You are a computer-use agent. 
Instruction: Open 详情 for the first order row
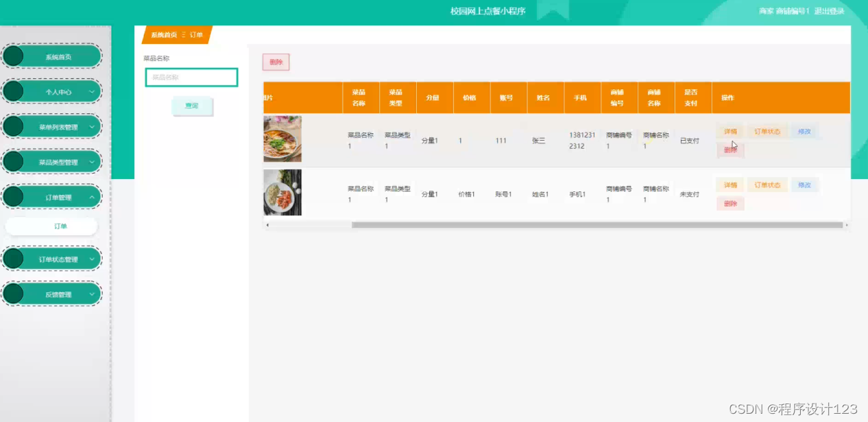click(730, 131)
